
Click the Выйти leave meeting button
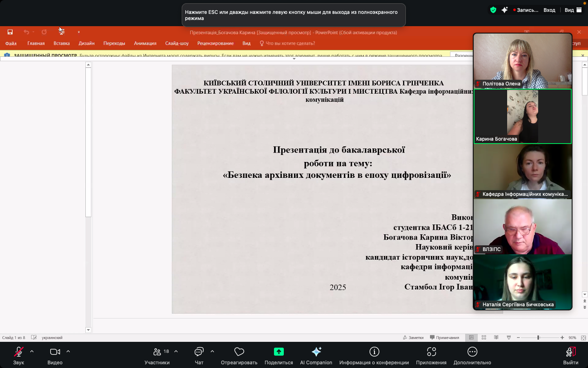(570, 355)
